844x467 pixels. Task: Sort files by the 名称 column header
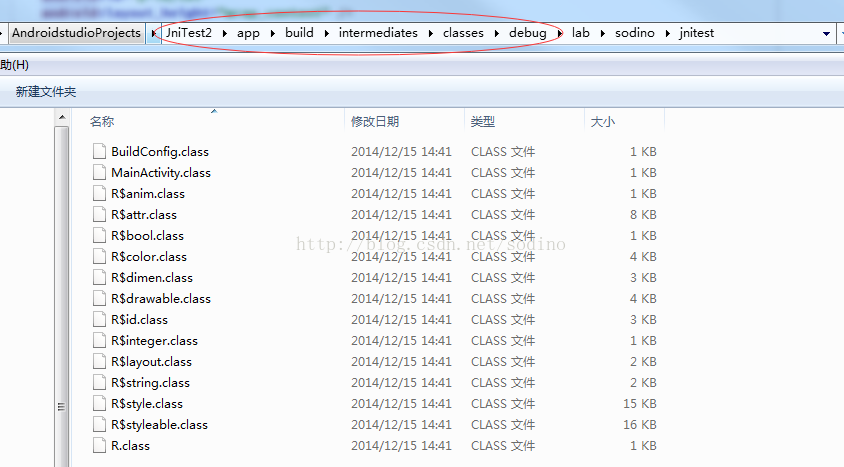(102, 122)
